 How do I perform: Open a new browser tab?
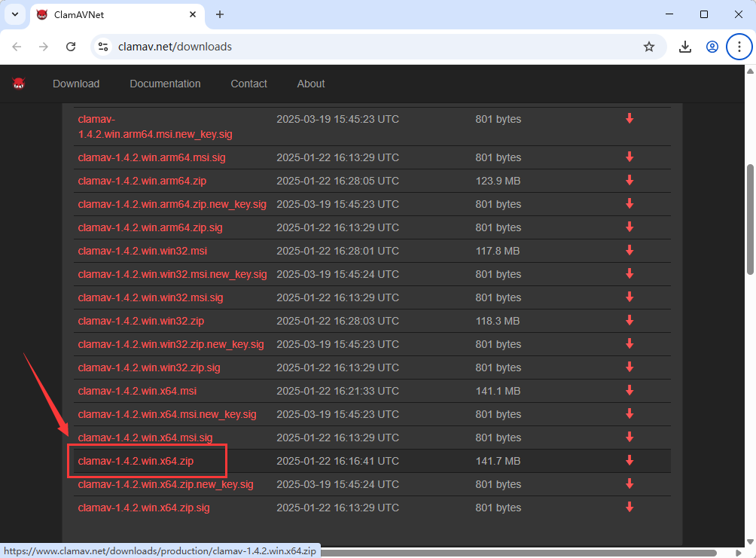click(x=220, y=14)
